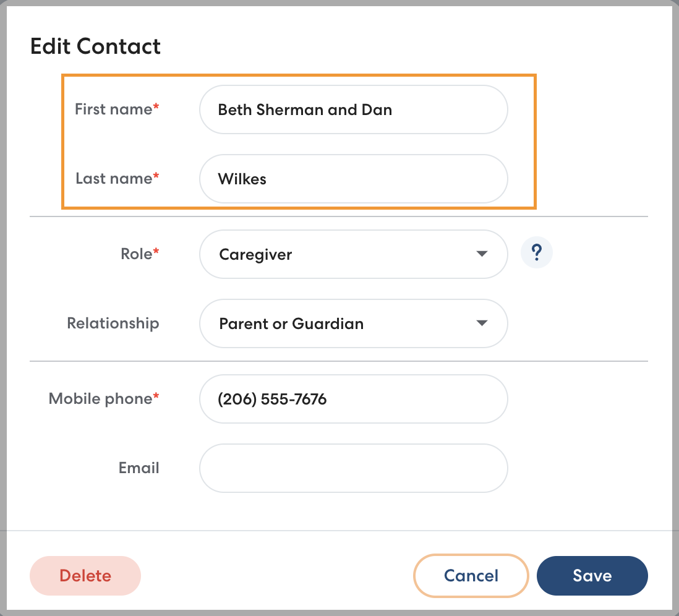Click the Role field label
Image resolution: width=679 pixels, height=616 pixels.
(x=136, y=254)
